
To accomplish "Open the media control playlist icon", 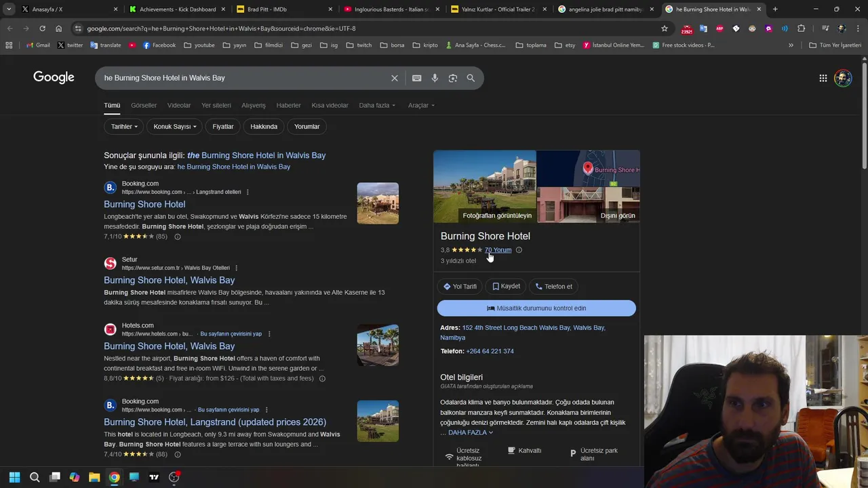I will point(825,28).
